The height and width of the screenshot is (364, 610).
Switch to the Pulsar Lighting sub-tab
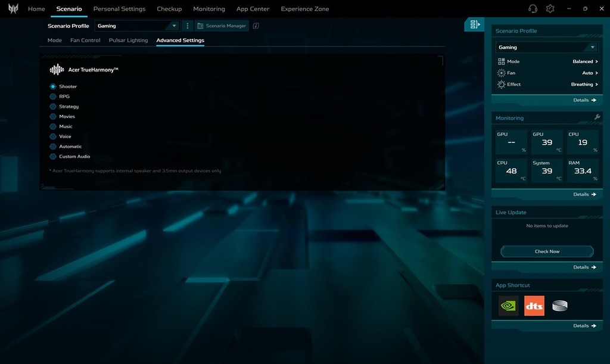coord(129,40)
